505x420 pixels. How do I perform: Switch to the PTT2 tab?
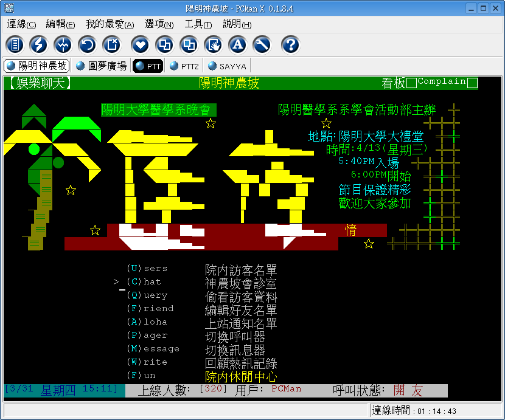point(184,66)
